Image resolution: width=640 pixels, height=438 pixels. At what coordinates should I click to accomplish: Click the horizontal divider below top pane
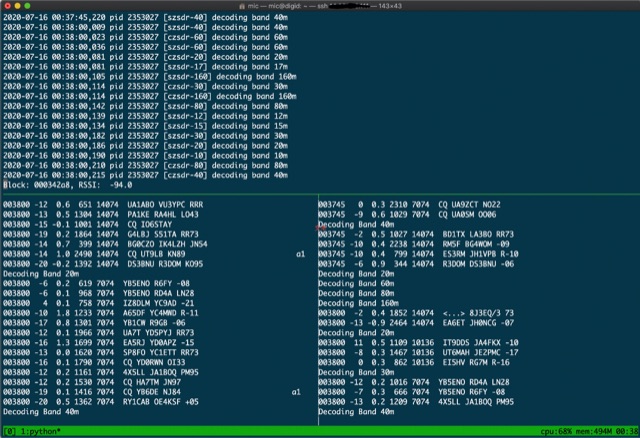(x=320, y=194)
